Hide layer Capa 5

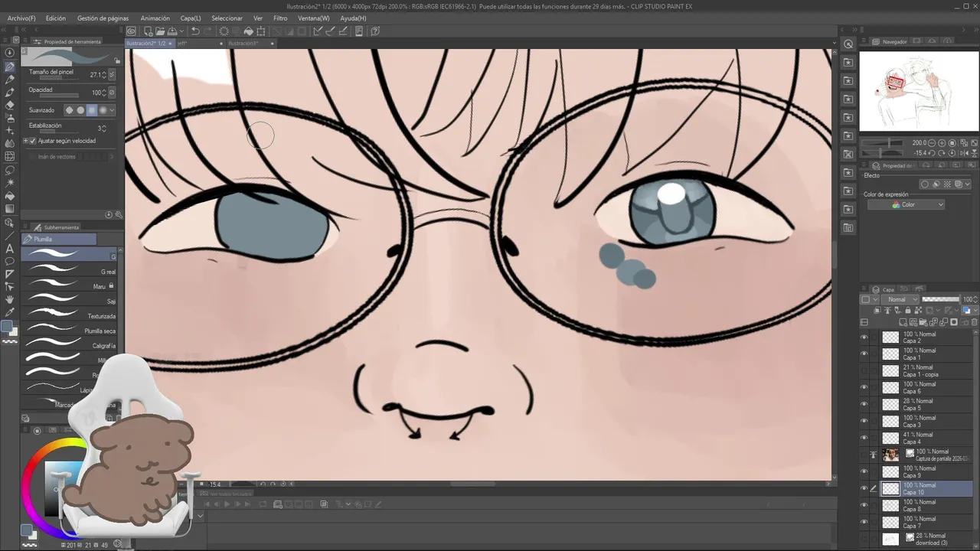864,405
